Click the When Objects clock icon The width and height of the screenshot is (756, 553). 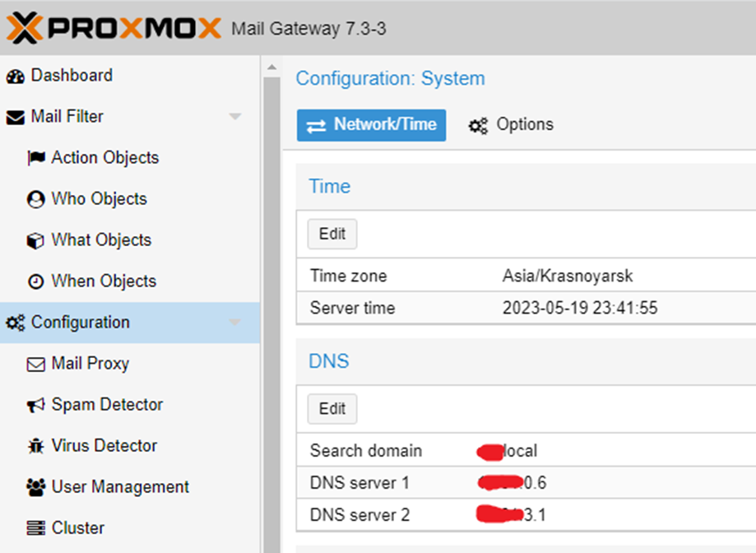pyautogui.click(x=35, y=281)
